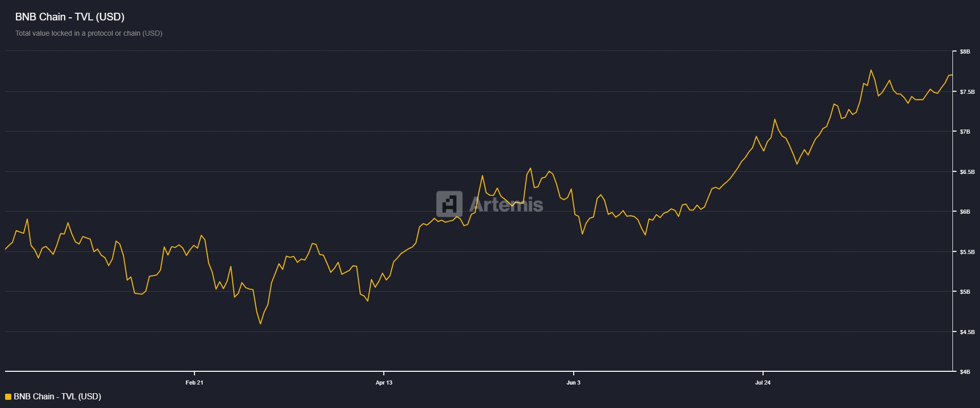Click the highest peak of the TVL line

pos(871,70)
